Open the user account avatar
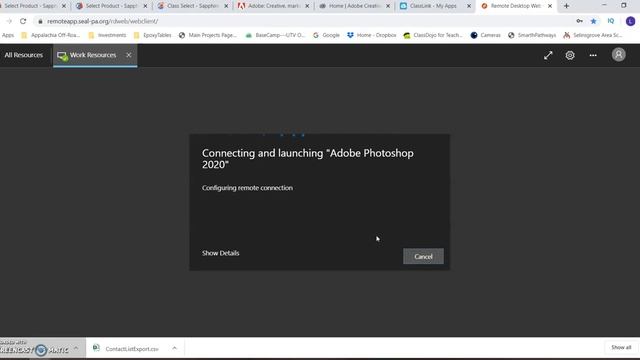Screen dimensions: 640x360 pyautogui.click(x=618, y=55)
